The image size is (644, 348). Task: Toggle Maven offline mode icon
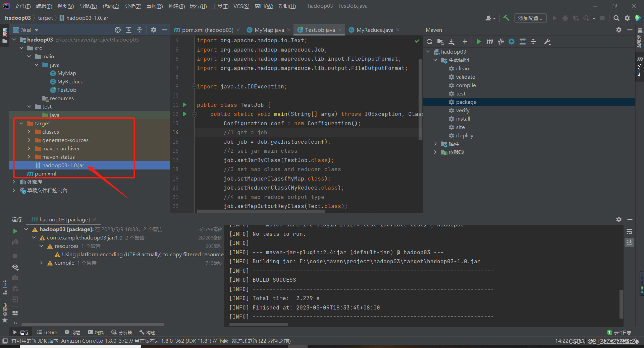[x=501, y=42]
